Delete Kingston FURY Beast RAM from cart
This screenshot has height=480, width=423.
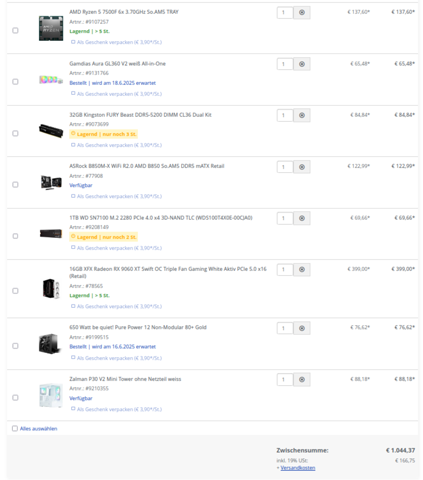302,115
